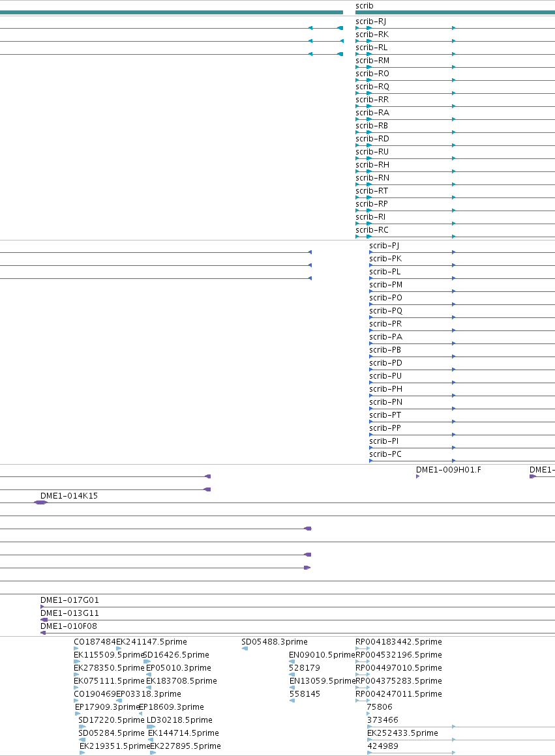Select protein feature scrib-PM
This screenshot has height=756, width=555.
[x=386, y=284]
